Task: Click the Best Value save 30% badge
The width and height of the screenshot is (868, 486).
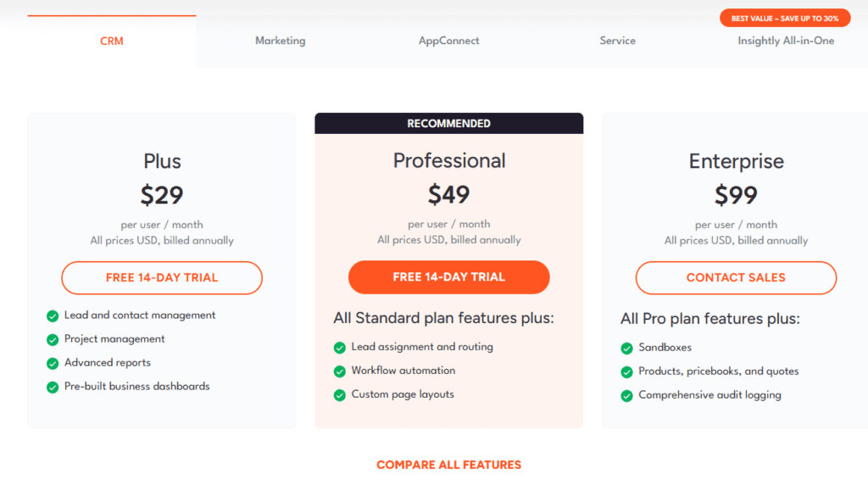Action: click(x=785, y=19)
